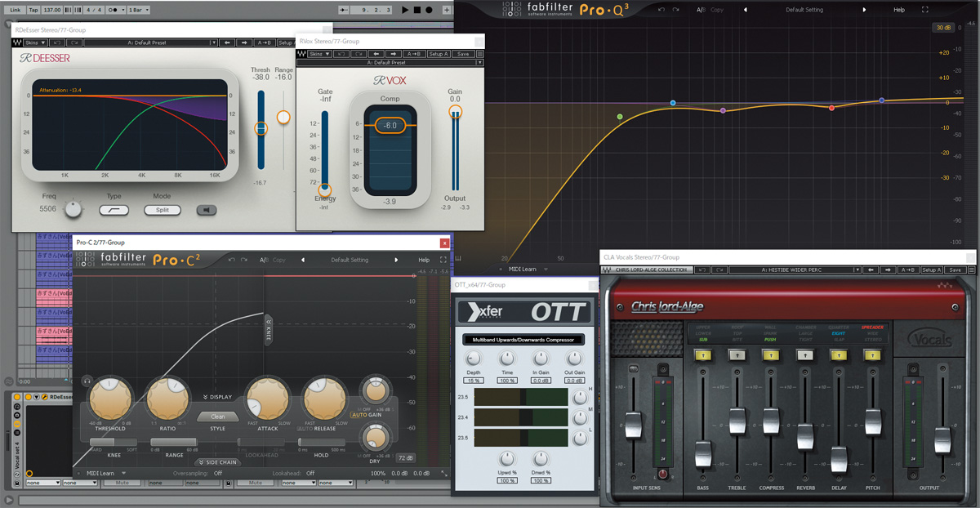Go to the next preset in Pro-Q 3

tap(865, 10)
